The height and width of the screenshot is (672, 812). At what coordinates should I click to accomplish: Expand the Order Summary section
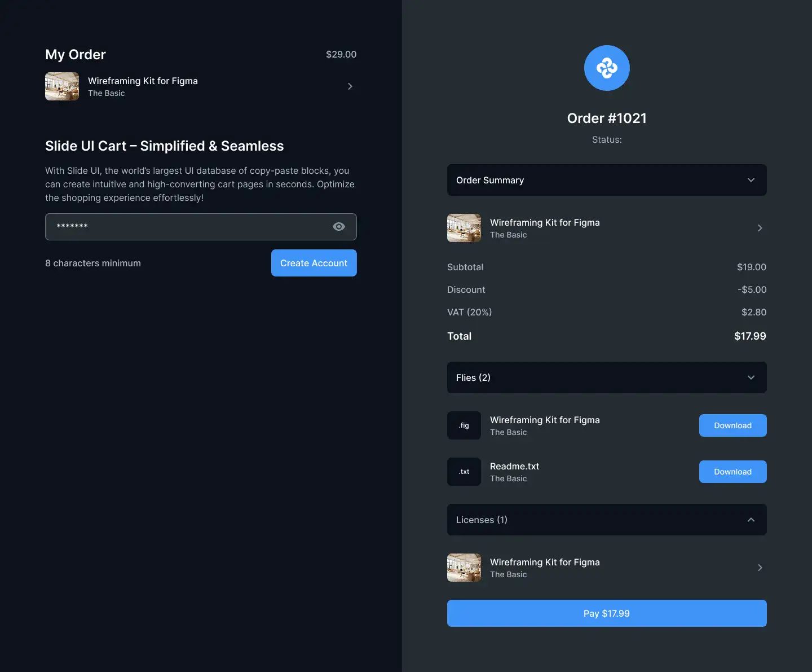607,180
